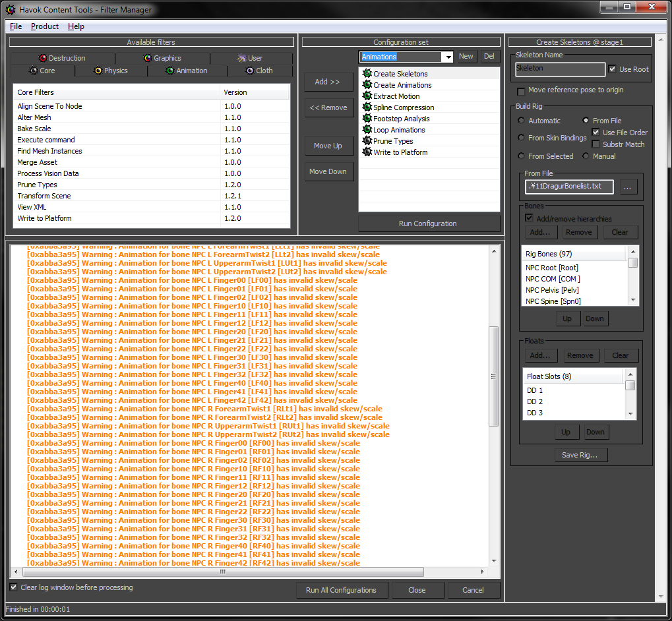Open the Product menu

point(45,26)
